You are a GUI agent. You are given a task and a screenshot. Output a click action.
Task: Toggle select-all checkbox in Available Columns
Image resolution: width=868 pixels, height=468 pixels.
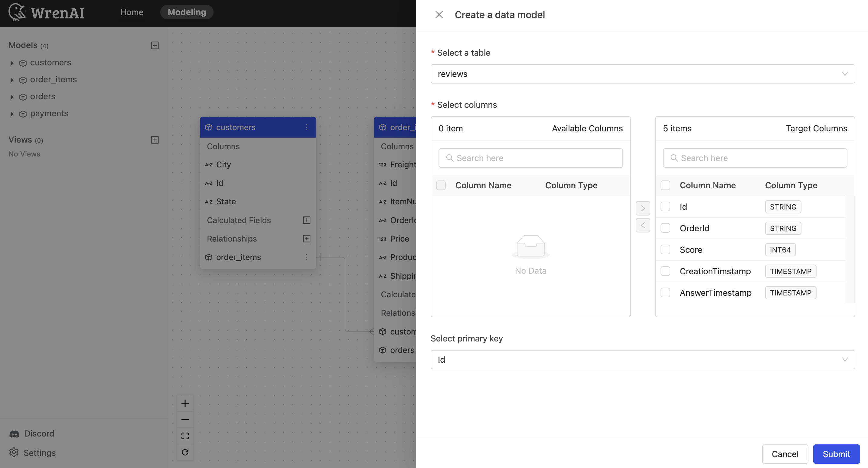pos(441,185)
